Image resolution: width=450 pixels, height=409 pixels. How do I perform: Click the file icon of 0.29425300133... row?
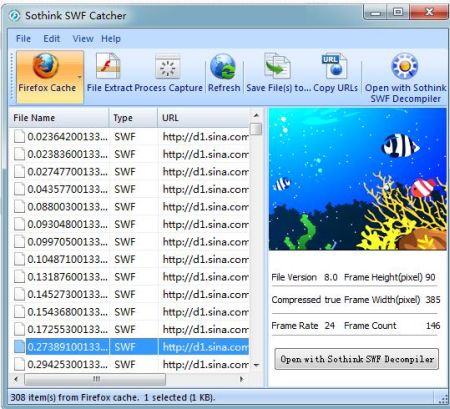click(x=19, y=364)
